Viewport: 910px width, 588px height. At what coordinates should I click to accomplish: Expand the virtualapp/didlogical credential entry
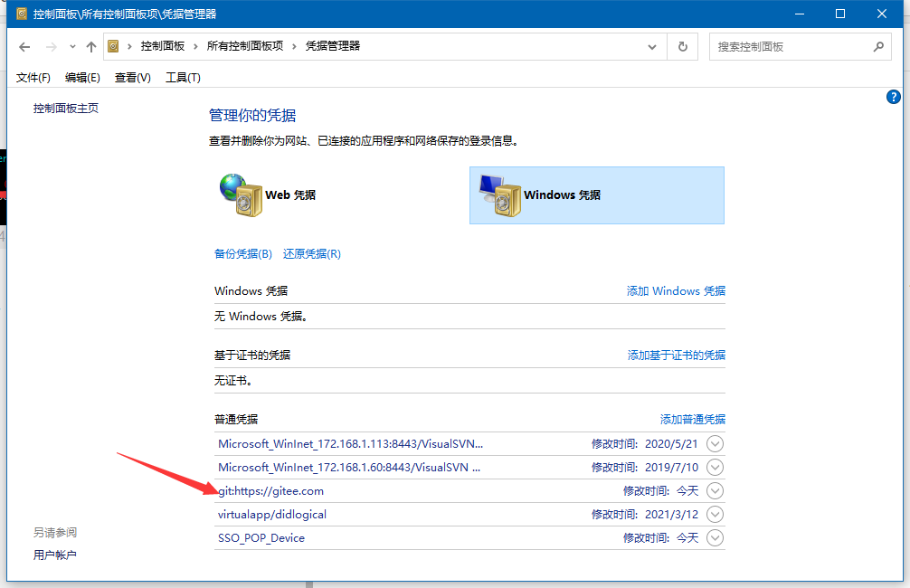point(714,514)
